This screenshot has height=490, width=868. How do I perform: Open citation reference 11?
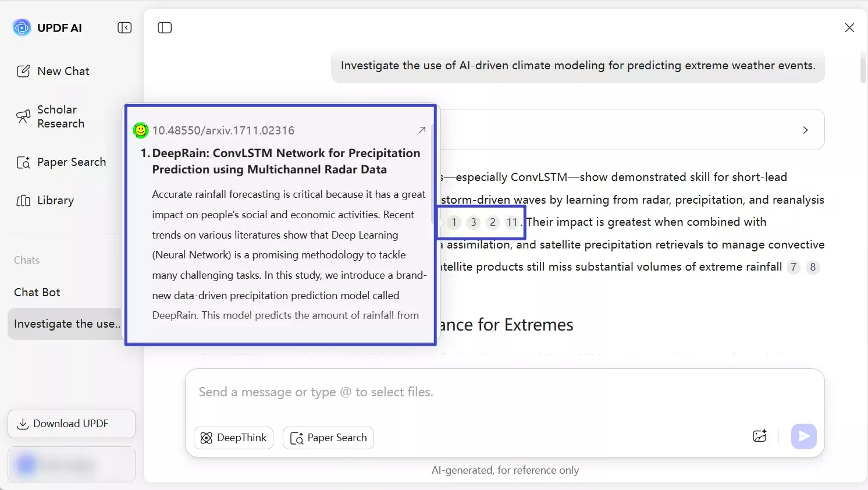click(512, 222)
